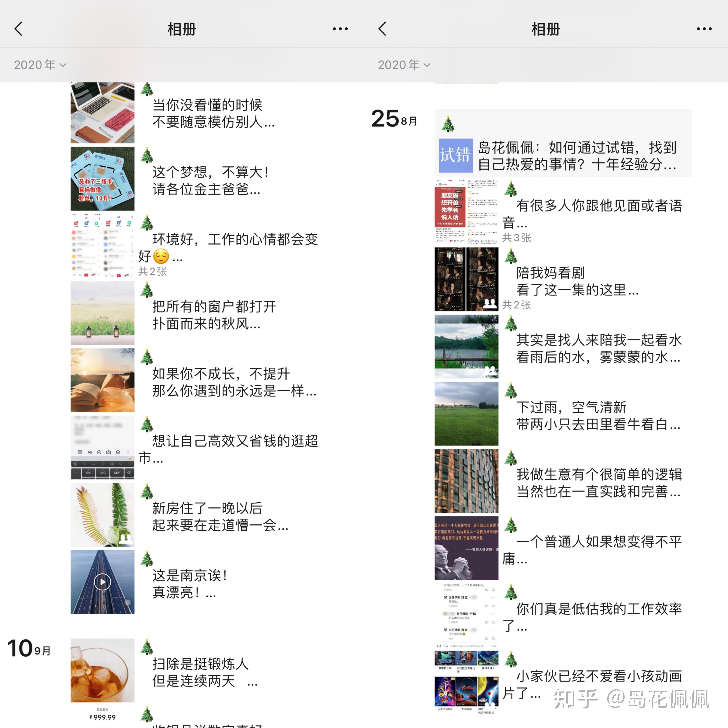
Task: Open post 如果你不成长，不提升
Action: click(x=234, y=382)
